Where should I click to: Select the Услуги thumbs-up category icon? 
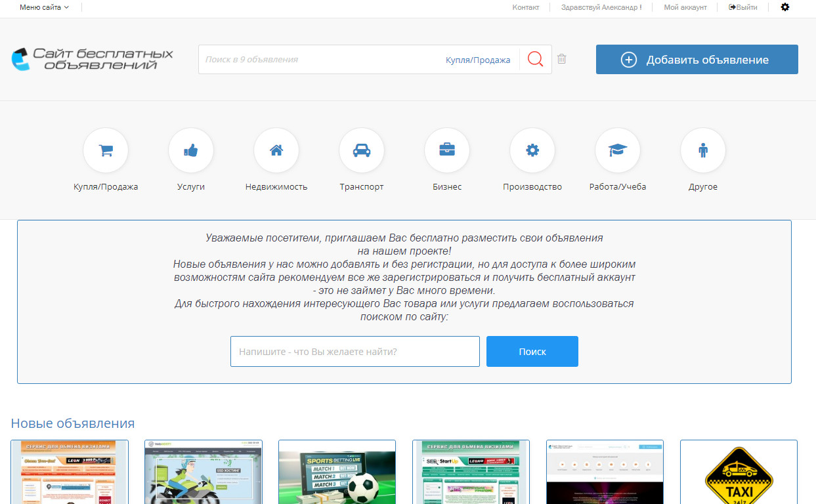(191, 150)
